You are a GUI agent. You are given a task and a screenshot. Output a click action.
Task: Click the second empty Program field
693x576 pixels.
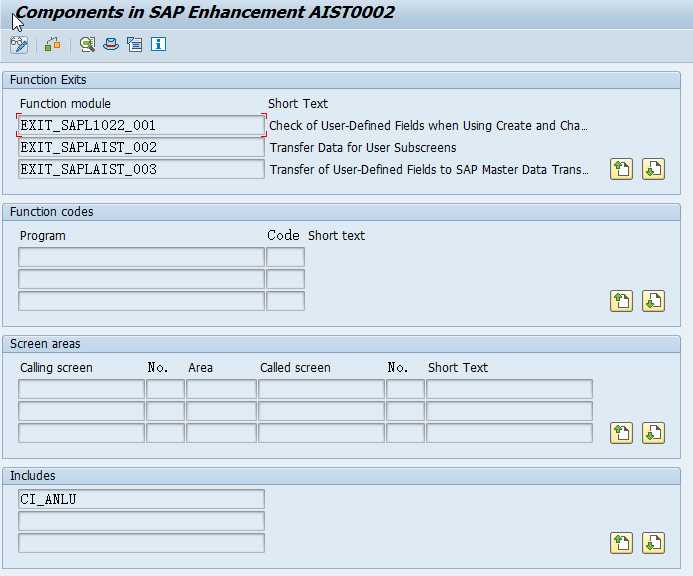pos(141,279)
